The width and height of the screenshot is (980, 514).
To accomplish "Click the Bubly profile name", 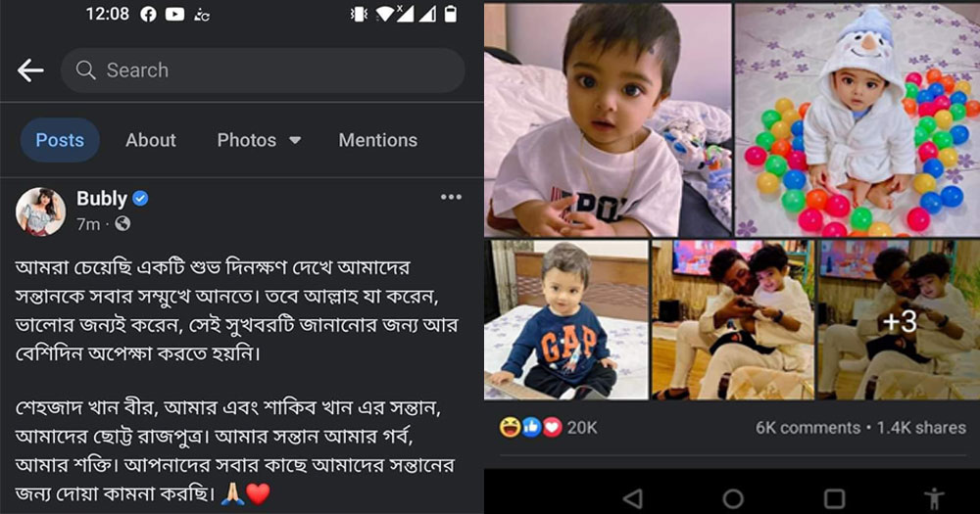I will pyautogui.click(x=102, y=199).
